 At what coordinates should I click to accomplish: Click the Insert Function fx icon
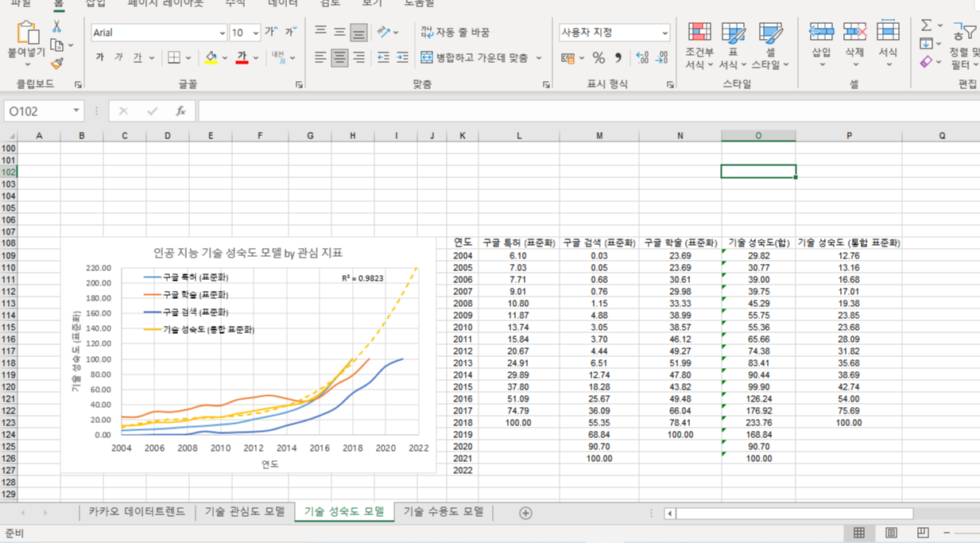(x=180, y=111)
